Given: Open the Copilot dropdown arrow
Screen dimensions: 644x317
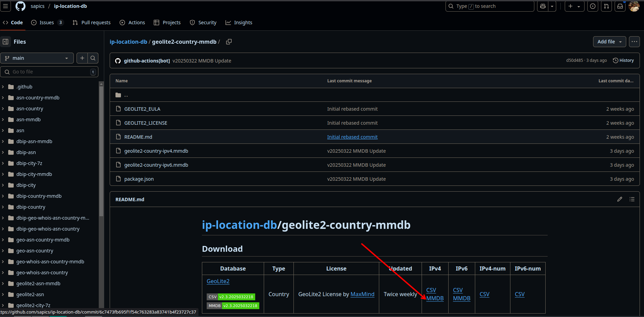Looking at the screenshot, I should click(552, 6).
